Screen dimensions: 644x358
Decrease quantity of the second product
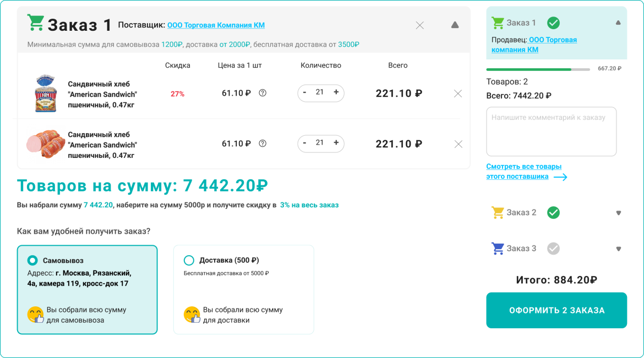point(304,143)
